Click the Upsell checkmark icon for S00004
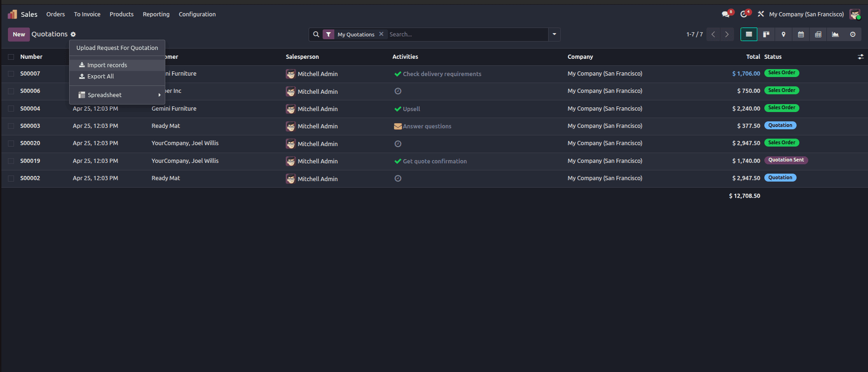868x372 pixels. [x=398, y=109]
